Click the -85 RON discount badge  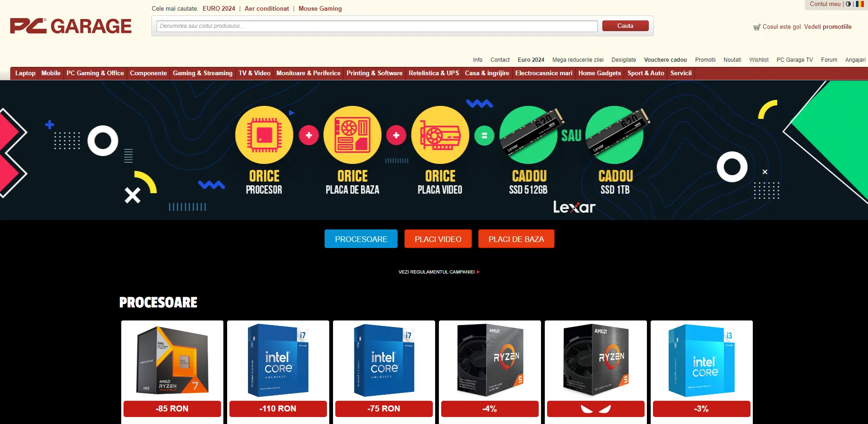point(172,409)
